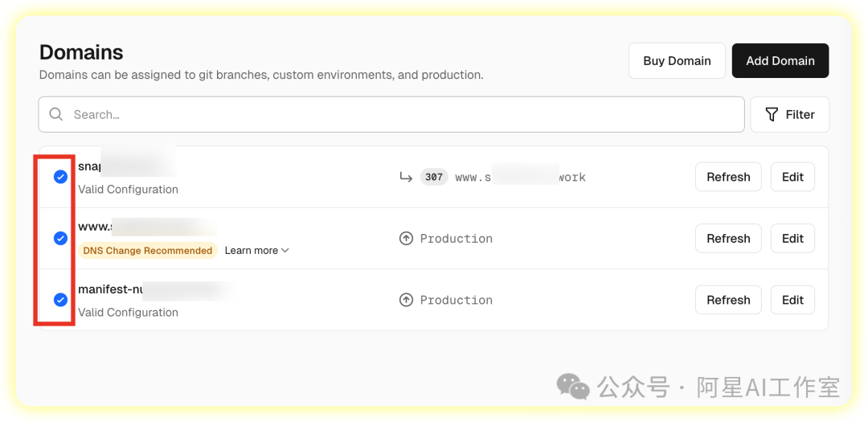The image size is (868, 422).
Task: Edit the www domain entry
Action: (x=792, y=239)
